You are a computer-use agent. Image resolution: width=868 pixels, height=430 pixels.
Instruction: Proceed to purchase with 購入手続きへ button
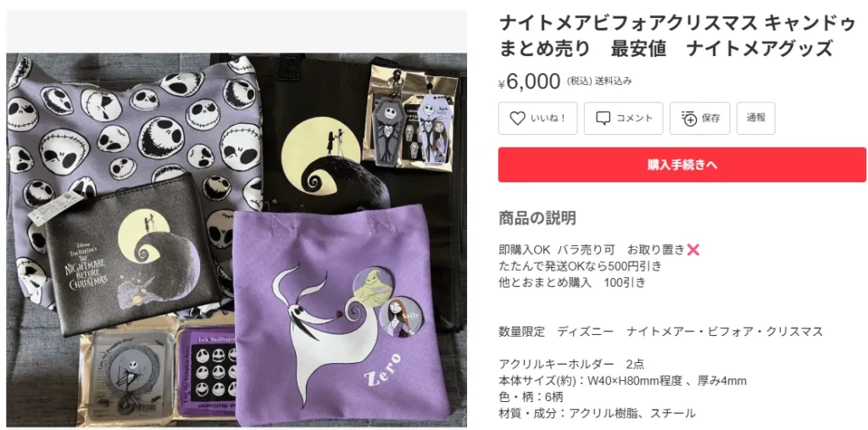(x=682, y=165)
